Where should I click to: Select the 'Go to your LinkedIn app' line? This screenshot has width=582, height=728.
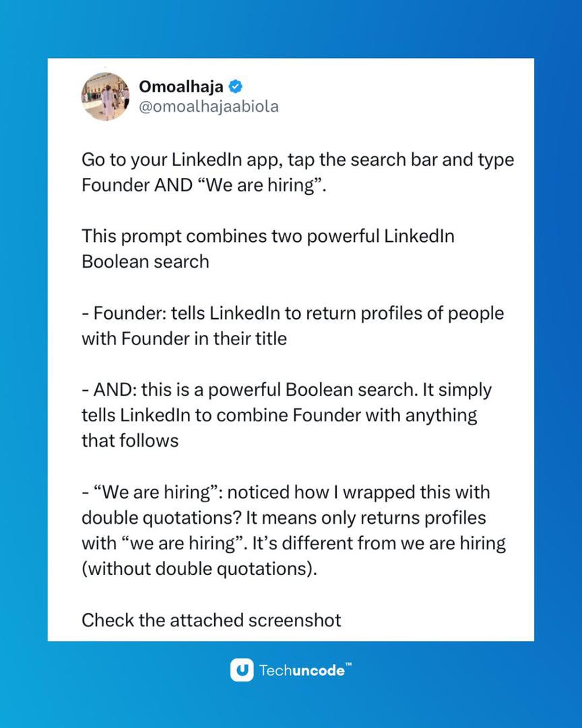coord(298,160)
